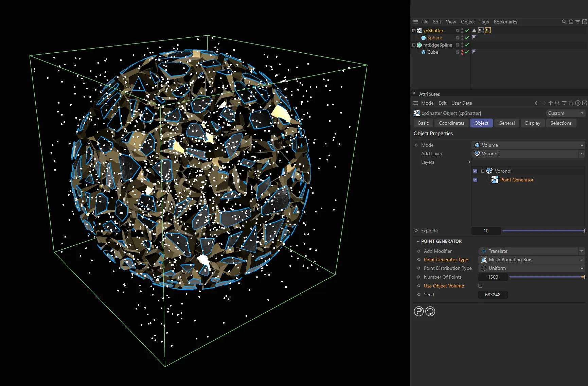The image size is (588, 386).
Task: Click the Sphere object icon
Action: (x=423, y=38)
